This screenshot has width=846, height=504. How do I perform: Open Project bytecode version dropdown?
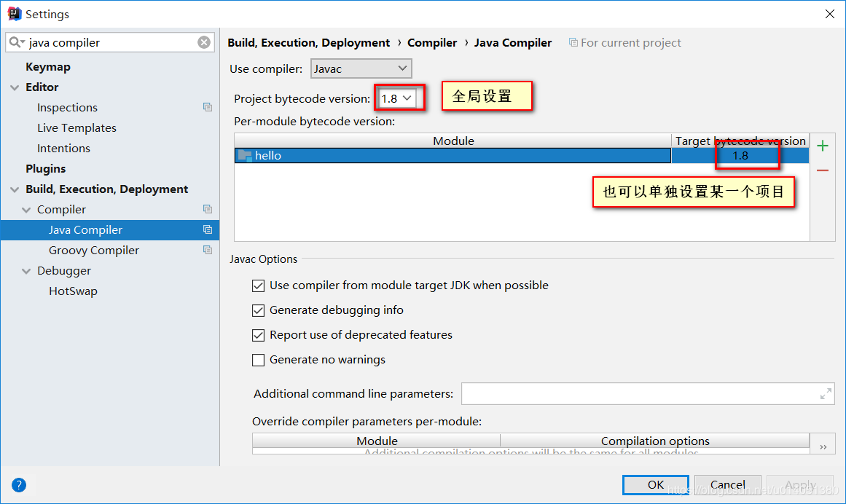point(397,98)
